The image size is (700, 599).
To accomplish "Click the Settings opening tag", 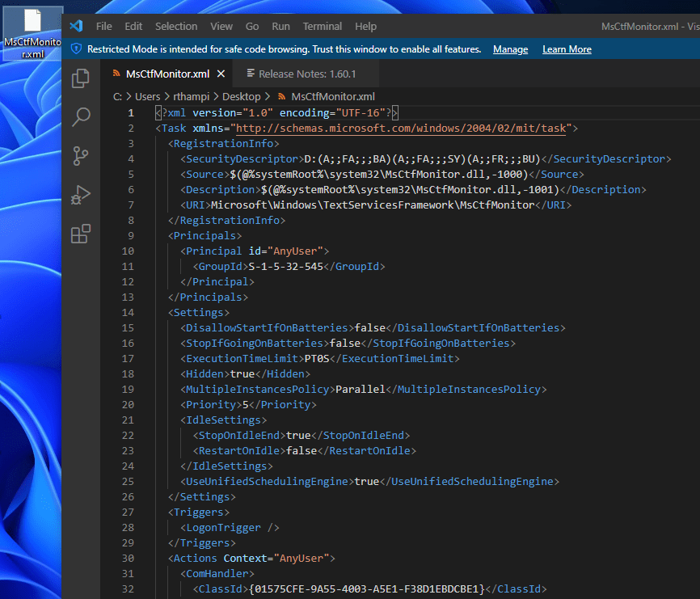I will click(199, 313).
